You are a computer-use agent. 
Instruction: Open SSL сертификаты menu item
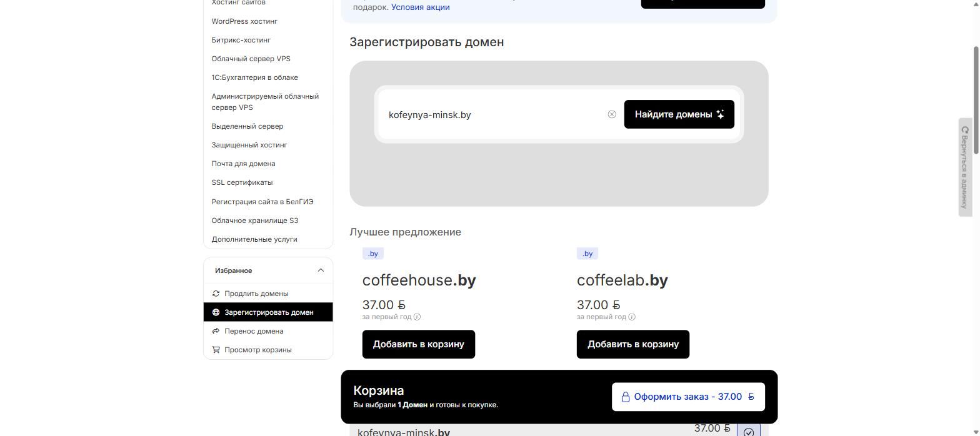pos(242,182)
